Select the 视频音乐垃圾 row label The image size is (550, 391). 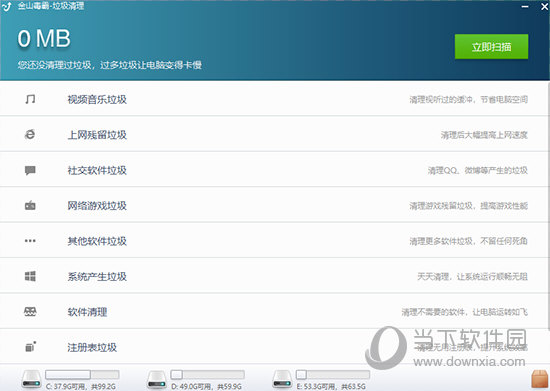tap(97, 100)
